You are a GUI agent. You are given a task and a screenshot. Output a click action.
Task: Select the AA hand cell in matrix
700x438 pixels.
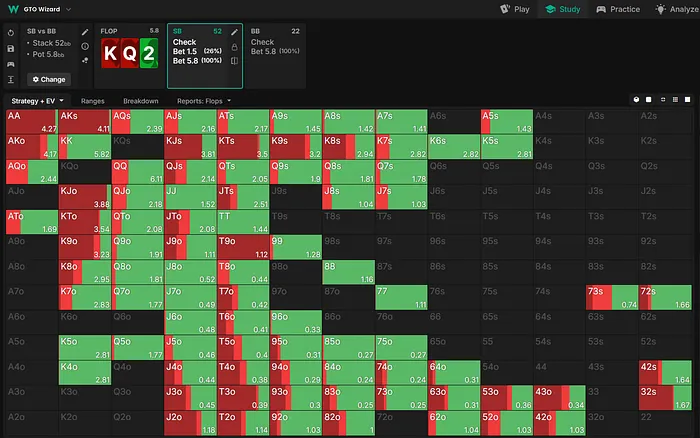[32, 122]
